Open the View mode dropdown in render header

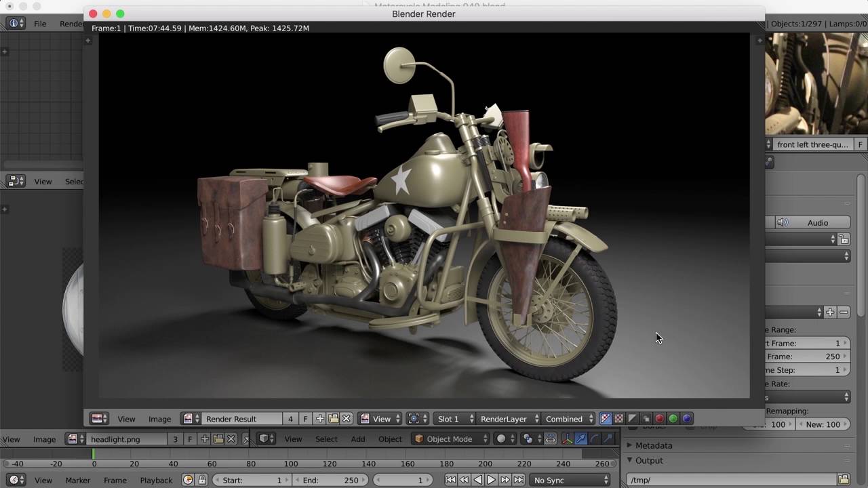[x=380, y=419]
